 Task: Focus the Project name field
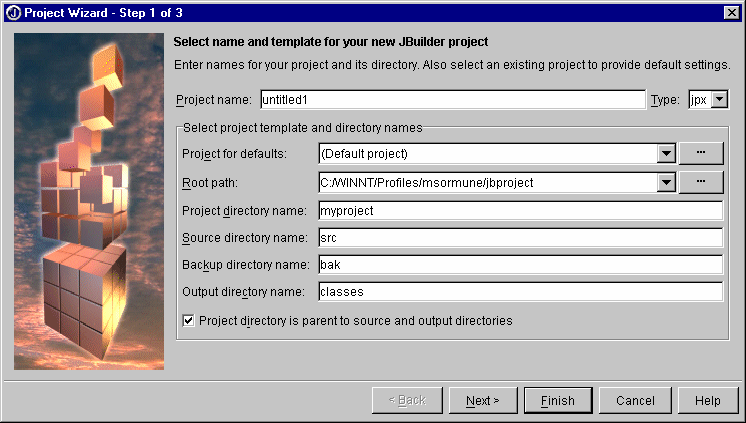click(453, 99)
